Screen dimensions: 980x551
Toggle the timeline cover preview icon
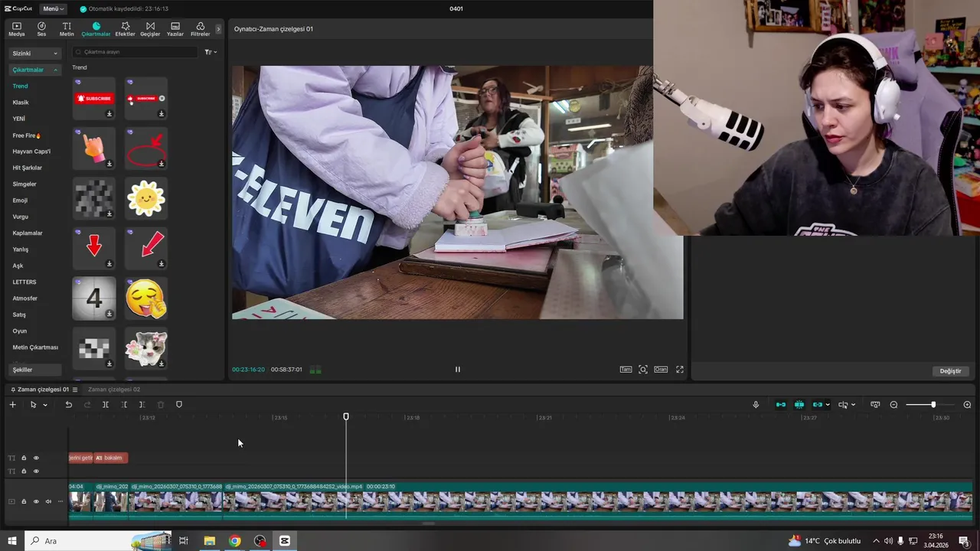tap(875, 405)
